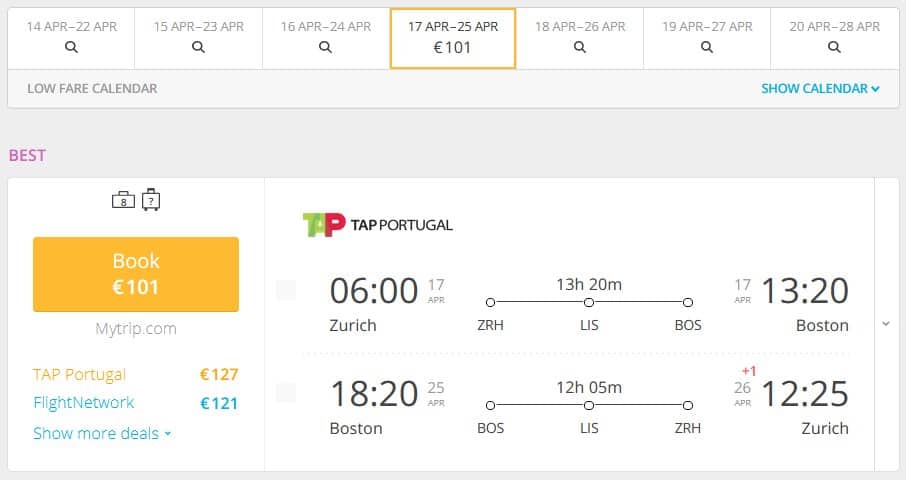Search fares for 16 Apr–24 Apr magnifier
Image resolution: width=906 pixels, height=480 pixels.
325,47
